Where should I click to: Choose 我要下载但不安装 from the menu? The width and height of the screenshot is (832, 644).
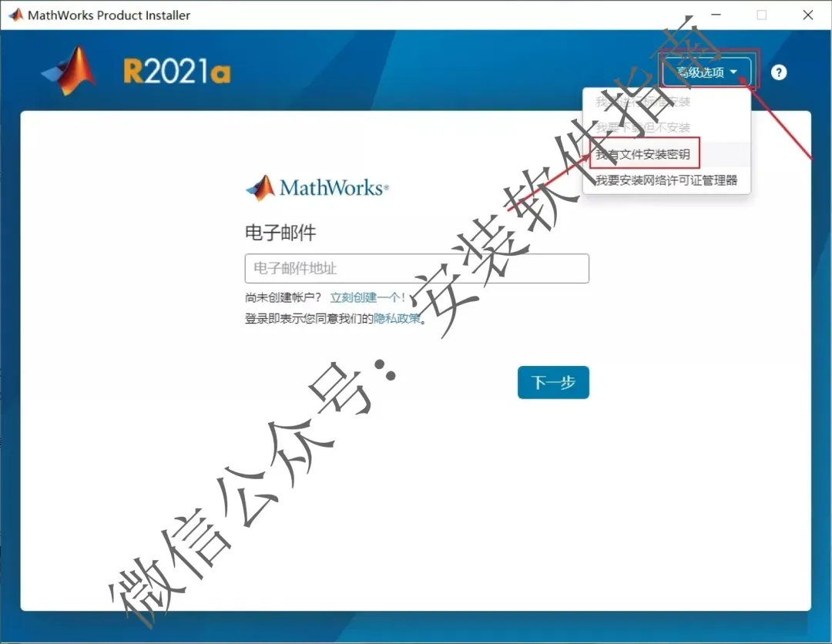pos(642,127)
